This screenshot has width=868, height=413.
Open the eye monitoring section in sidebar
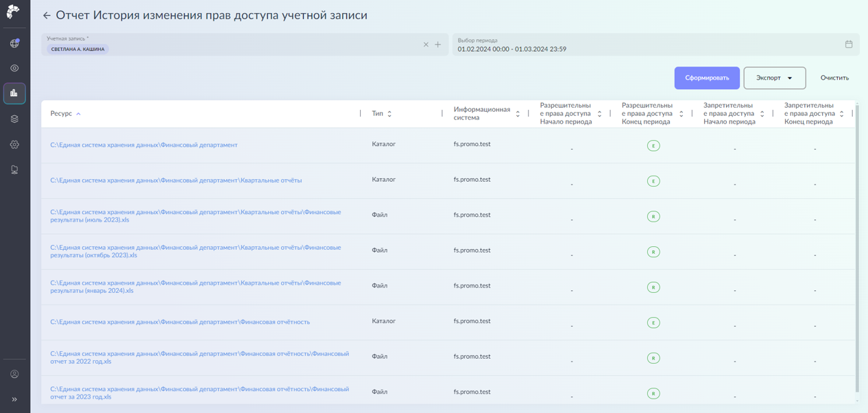[x=14, y=69]
